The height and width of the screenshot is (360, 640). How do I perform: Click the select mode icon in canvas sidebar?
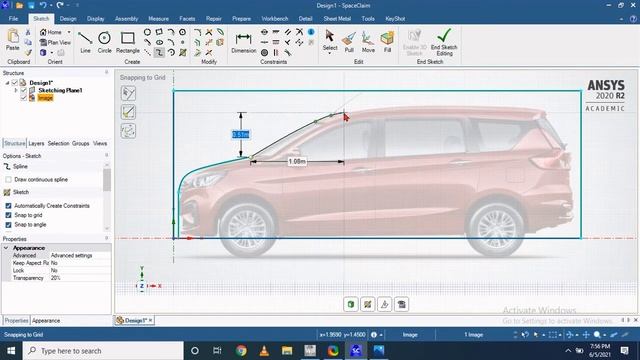(x=128, y=93)
